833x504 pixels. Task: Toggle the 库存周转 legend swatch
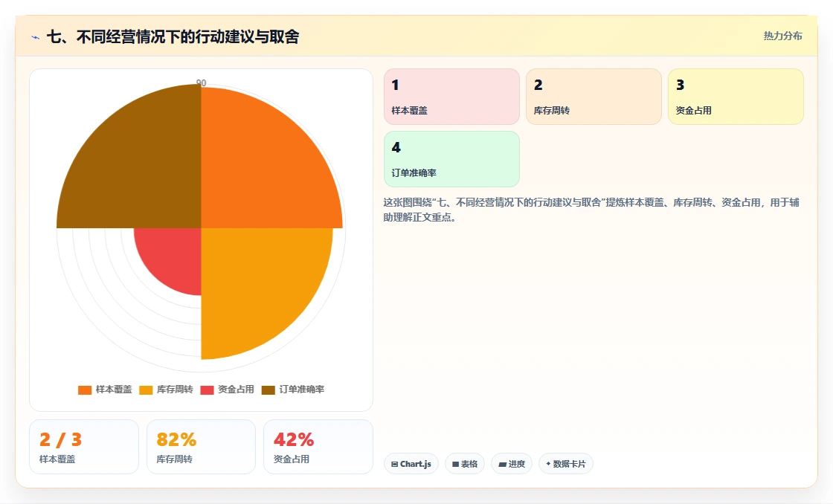click(146, 390)
